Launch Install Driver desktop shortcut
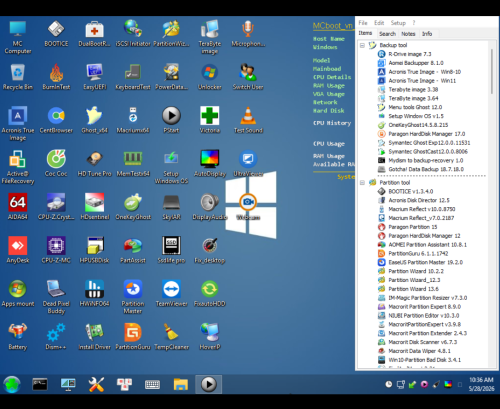The image size is (500, 409). tap(95, 337)
